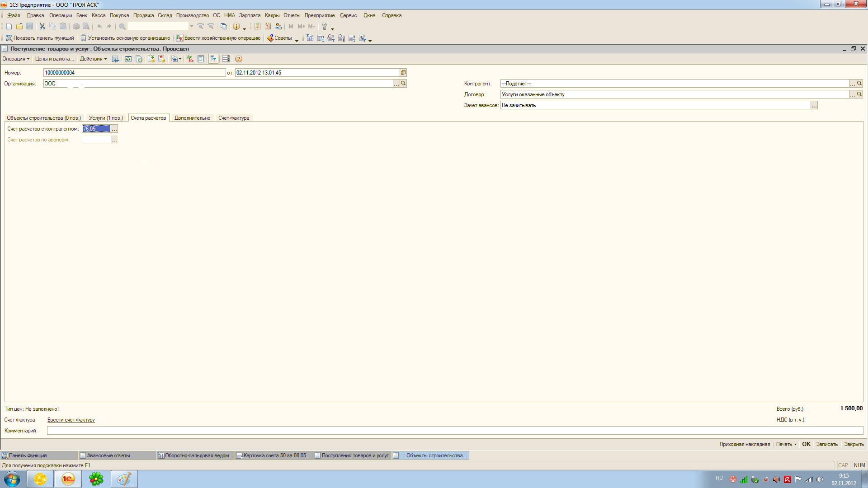Click the help question mark icon

click(239, 59)
